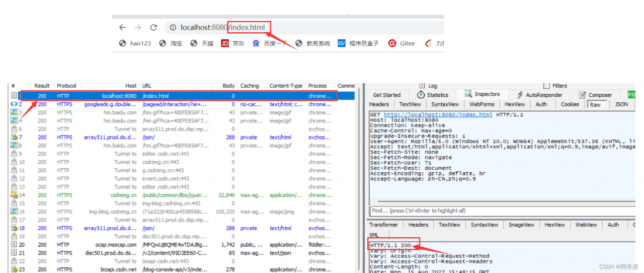The image size is (644, 273).
Task: Sort sessions by the Host column header
Action: click(x=110, y=86)
